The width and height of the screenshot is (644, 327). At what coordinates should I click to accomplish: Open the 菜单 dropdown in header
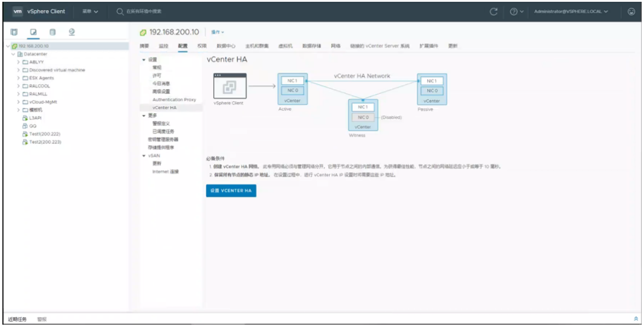91,11
